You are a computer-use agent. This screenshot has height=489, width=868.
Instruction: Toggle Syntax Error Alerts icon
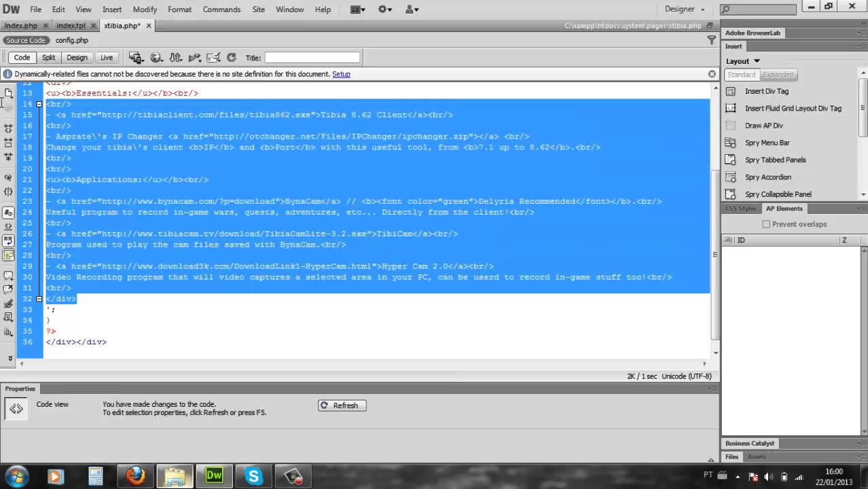pos(8,255)
